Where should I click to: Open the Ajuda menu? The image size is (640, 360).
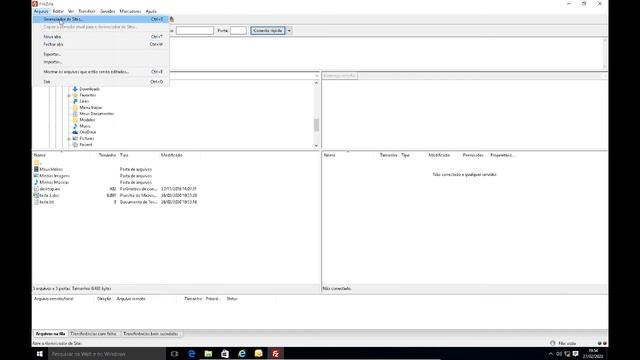151,11
